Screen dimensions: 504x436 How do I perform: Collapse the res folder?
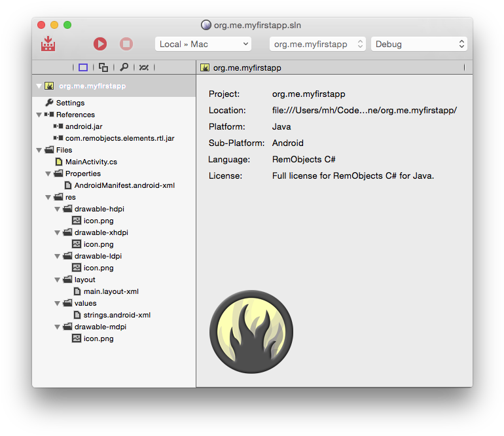pos(48,197)
